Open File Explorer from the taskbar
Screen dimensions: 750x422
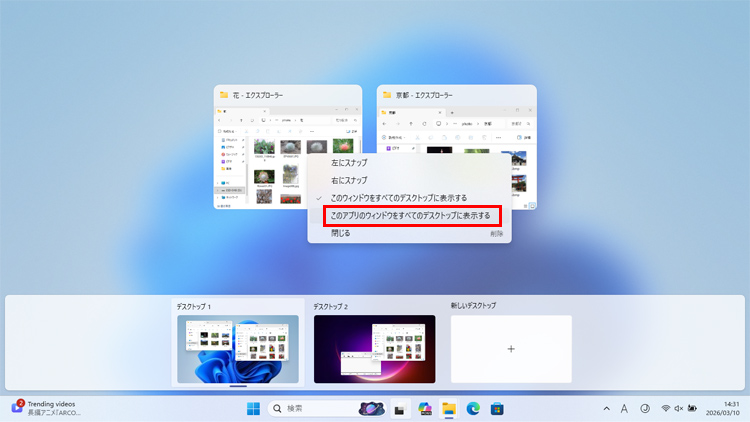pos(449,409)
